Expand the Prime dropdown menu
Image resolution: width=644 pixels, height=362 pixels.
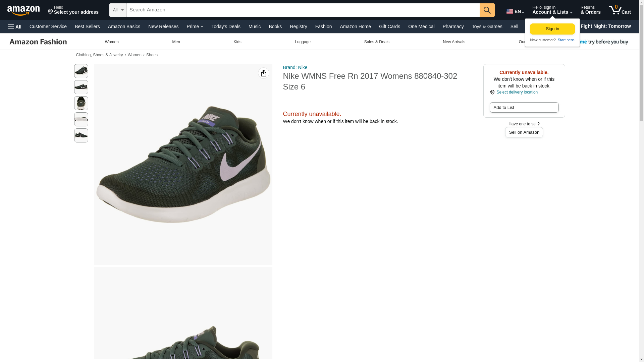195,26
